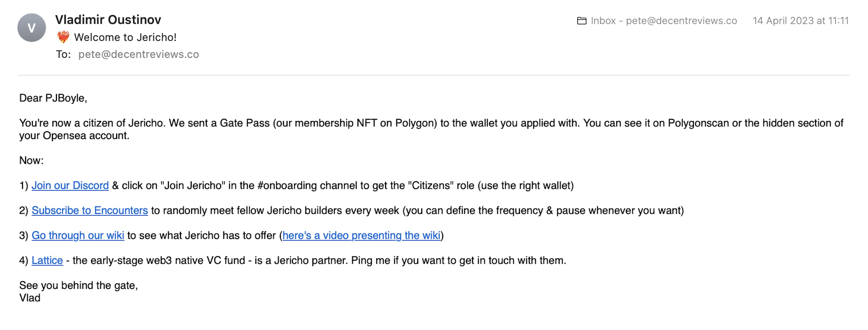This screenshot has height=330, width=868.
Task: Click the To: field label
Action: [x=63, y=54]
